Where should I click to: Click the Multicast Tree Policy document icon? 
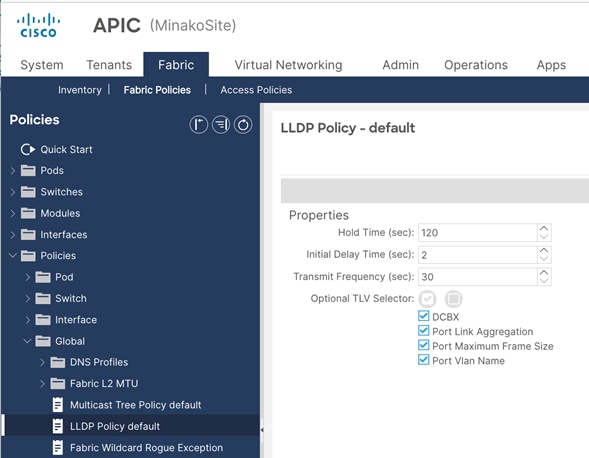pos(58,405)
